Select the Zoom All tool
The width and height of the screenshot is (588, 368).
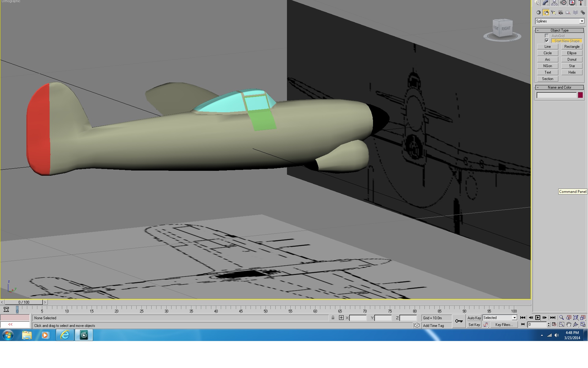point(568,318)
